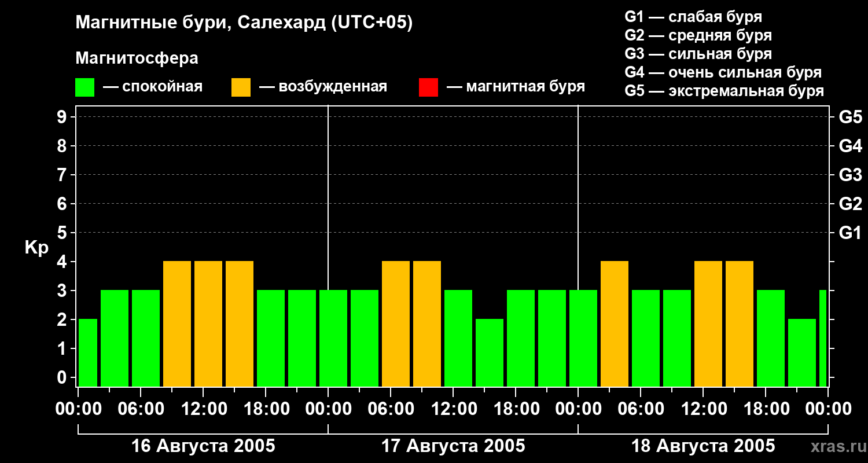Click the '— возбужденная' legend label

pos(323,87)
